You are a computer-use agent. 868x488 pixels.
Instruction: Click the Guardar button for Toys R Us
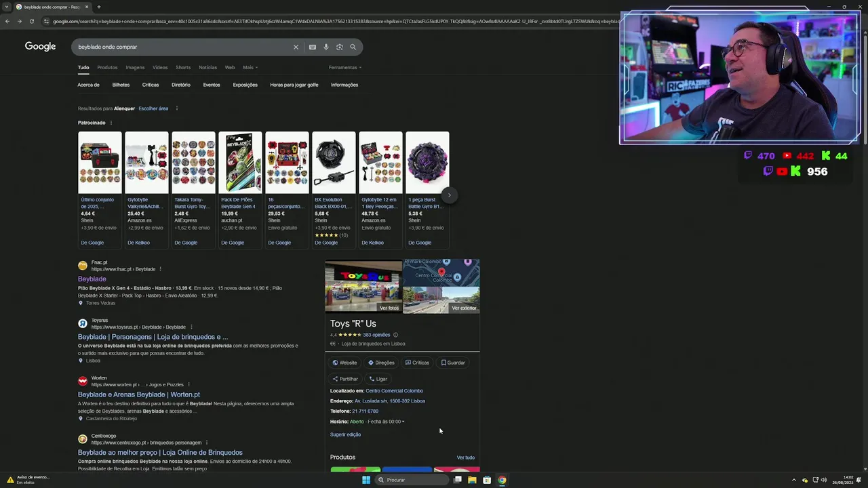pos(453,363)
